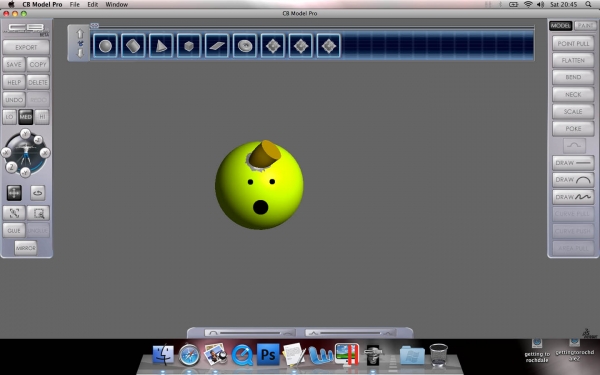600x375 pixels.
Task: Select the DRAW freehand squiggle tool
Action: (x=573, y=197)
